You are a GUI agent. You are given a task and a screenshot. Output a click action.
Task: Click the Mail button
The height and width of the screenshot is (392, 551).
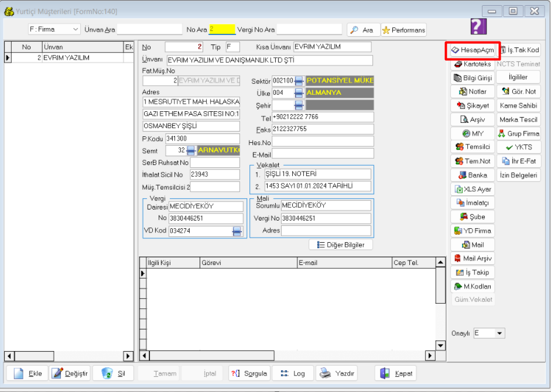[473, 245]
